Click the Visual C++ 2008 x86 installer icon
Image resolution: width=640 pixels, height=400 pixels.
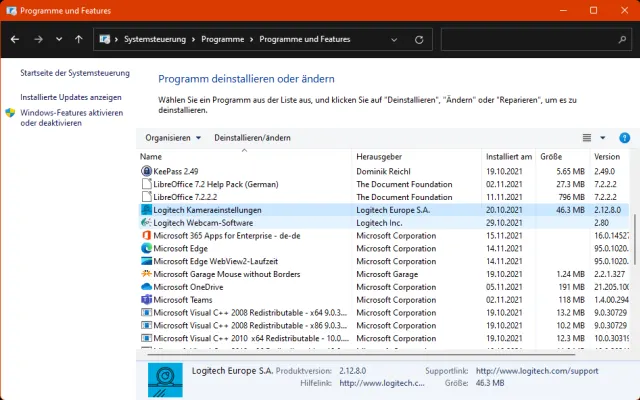click(146, 325)
